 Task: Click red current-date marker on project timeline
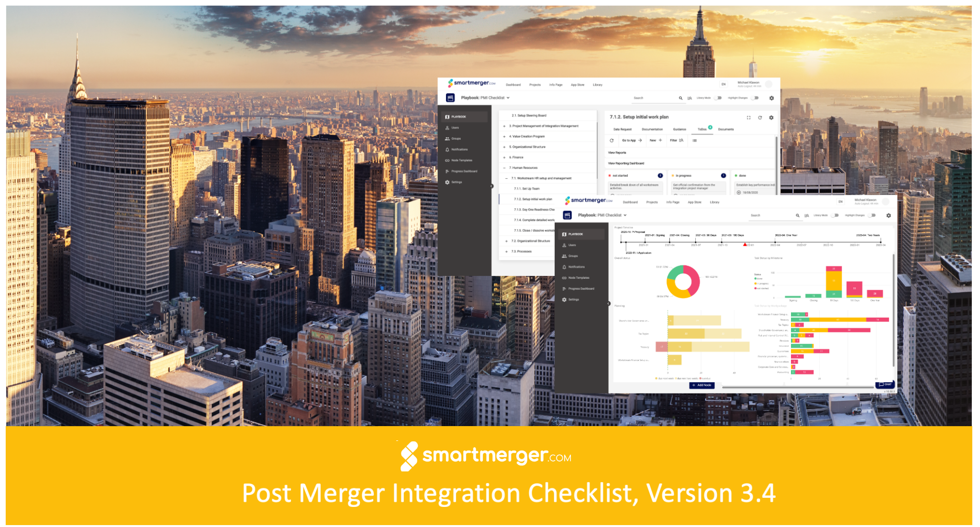(745, 244)
